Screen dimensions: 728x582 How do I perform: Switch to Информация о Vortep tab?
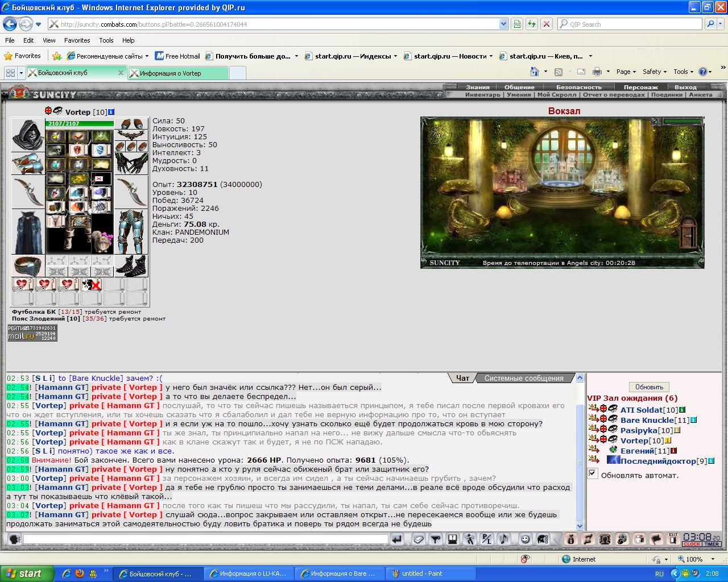[x=178, y=73]
